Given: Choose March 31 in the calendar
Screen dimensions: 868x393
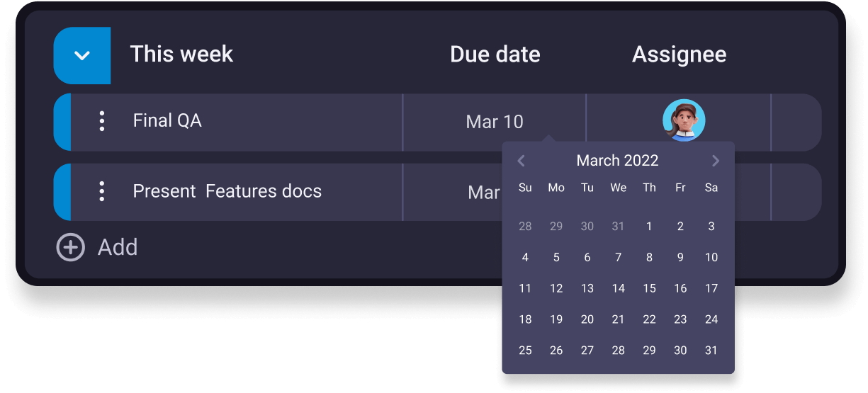Looking at the screenshot, I should 711,351.
